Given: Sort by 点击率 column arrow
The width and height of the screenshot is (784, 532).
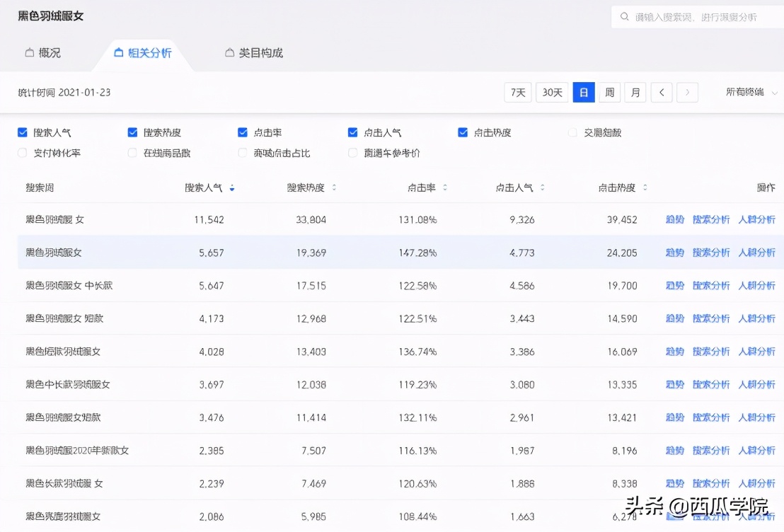Looking at the screenshot, I should coord(445,188).
